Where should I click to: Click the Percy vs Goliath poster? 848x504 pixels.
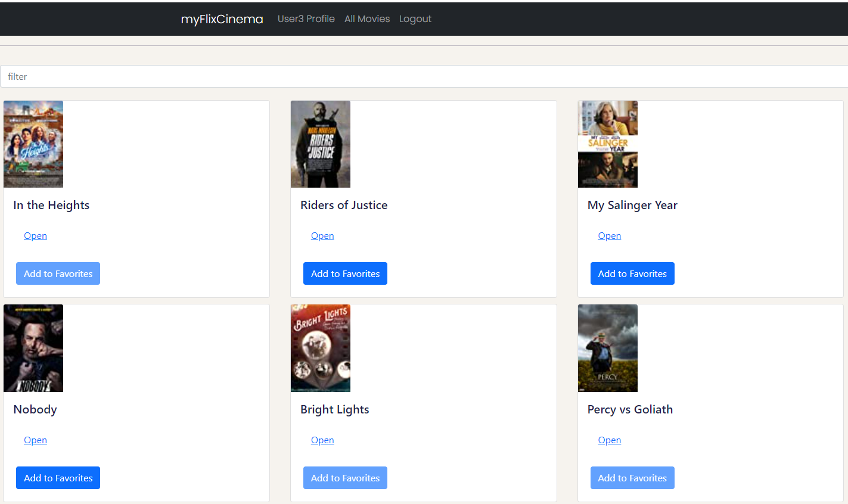pyautogui.click(x=607, y=348)
